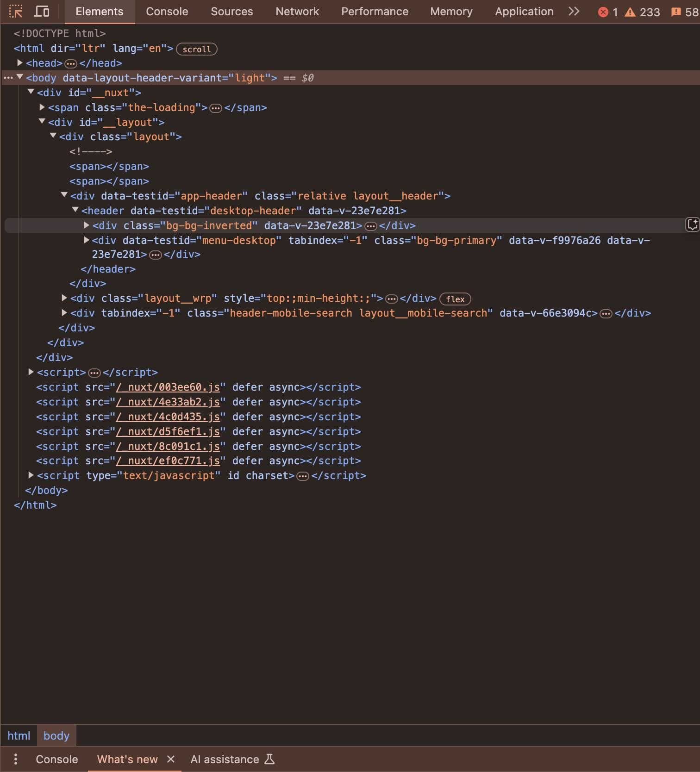The width and height of the screenshot is (700, 772).
Task: Open script link /_nuxt/4e33ab2.js
Action: pos(168,402)
